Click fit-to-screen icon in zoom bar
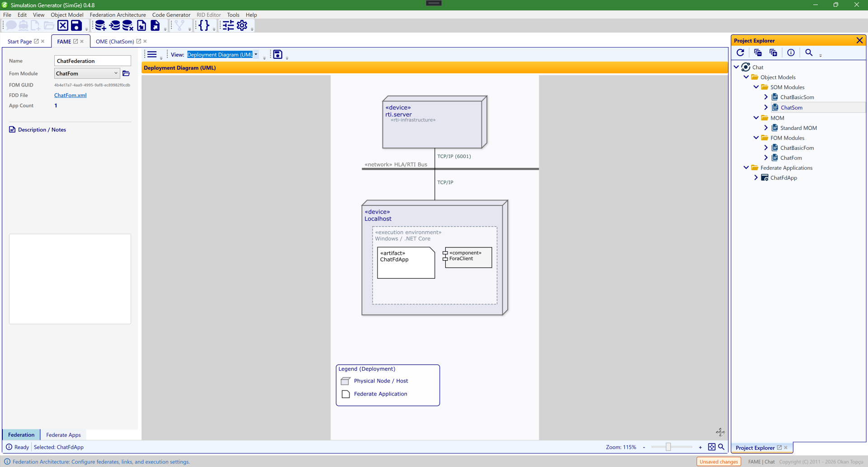The height and width of the screenshot is (467, 868). pyautogui.click(x=712, y=447)
